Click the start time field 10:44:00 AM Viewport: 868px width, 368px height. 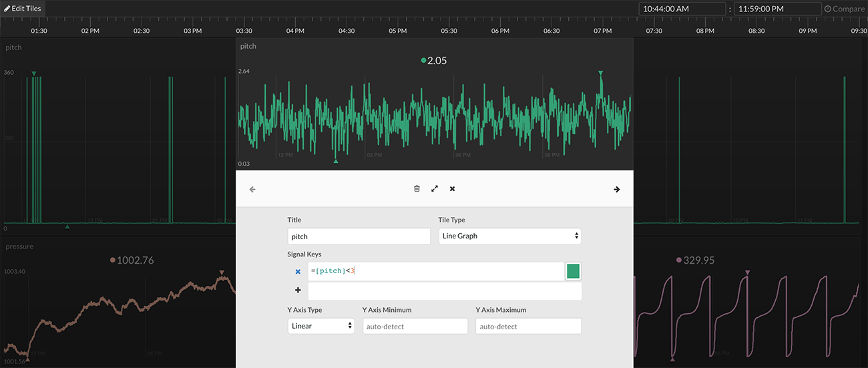681,9
